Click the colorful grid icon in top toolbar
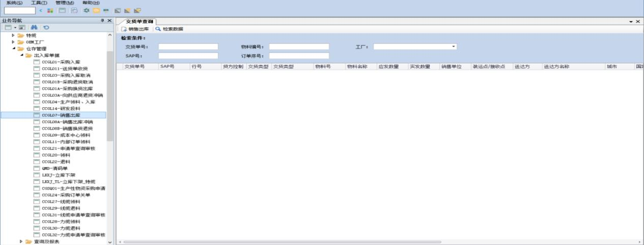 pos(49,10)
